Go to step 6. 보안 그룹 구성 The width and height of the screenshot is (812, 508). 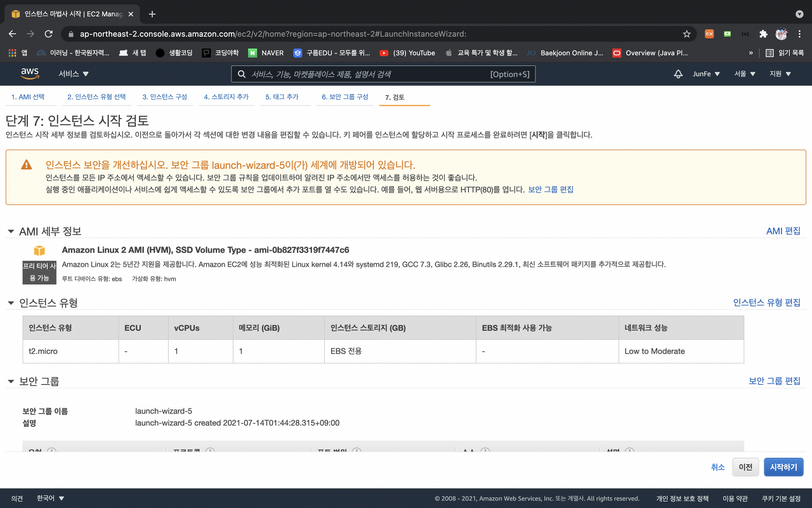tap(345, 97)
